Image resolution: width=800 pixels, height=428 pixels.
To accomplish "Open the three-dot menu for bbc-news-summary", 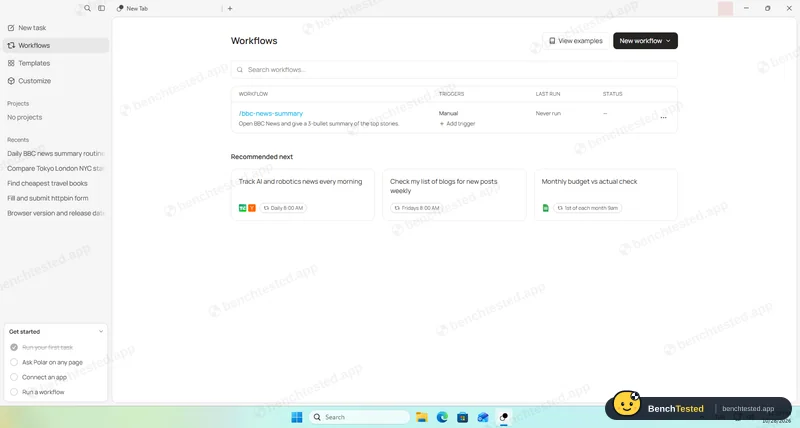I will tap(663, 118).
